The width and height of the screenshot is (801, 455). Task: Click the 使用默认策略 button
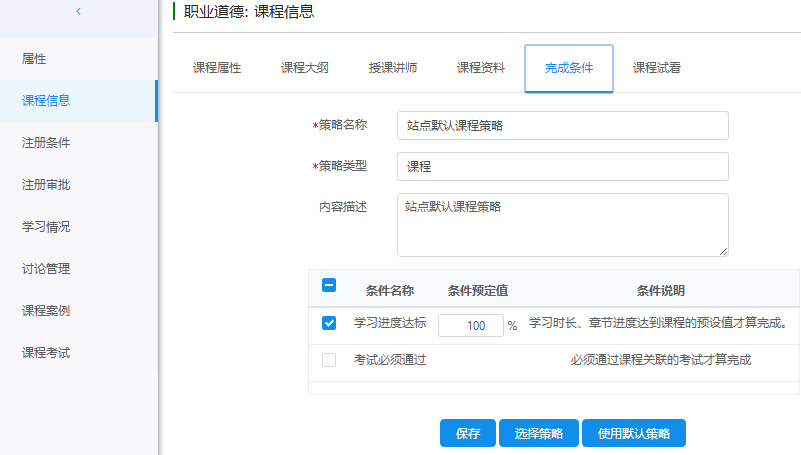633,434
